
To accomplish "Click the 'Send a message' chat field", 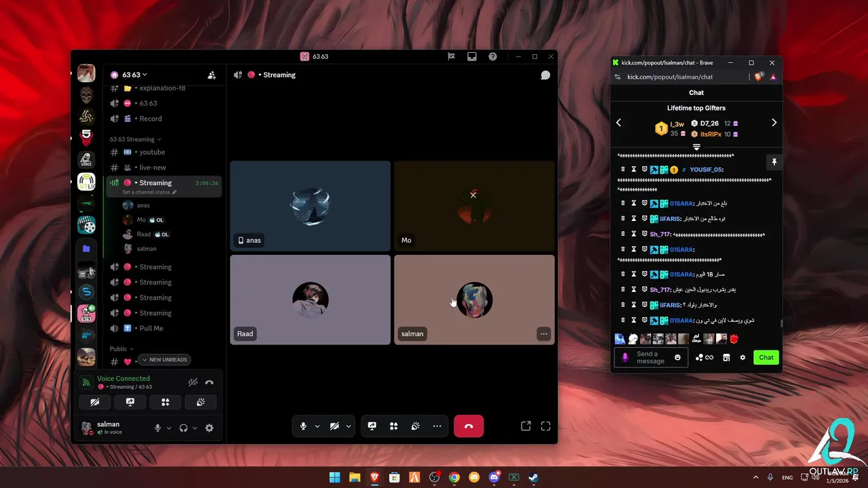I will pos(651,357).
